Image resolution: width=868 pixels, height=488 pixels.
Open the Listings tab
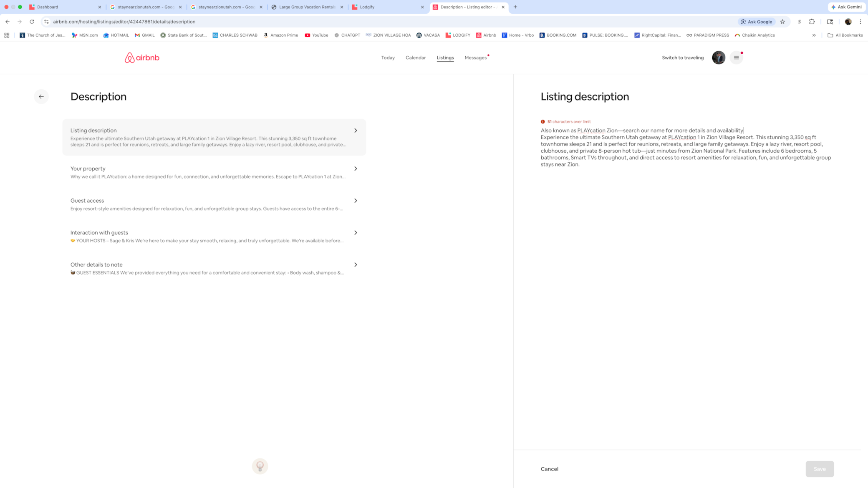pyautogui.click(x=445, y=58)
